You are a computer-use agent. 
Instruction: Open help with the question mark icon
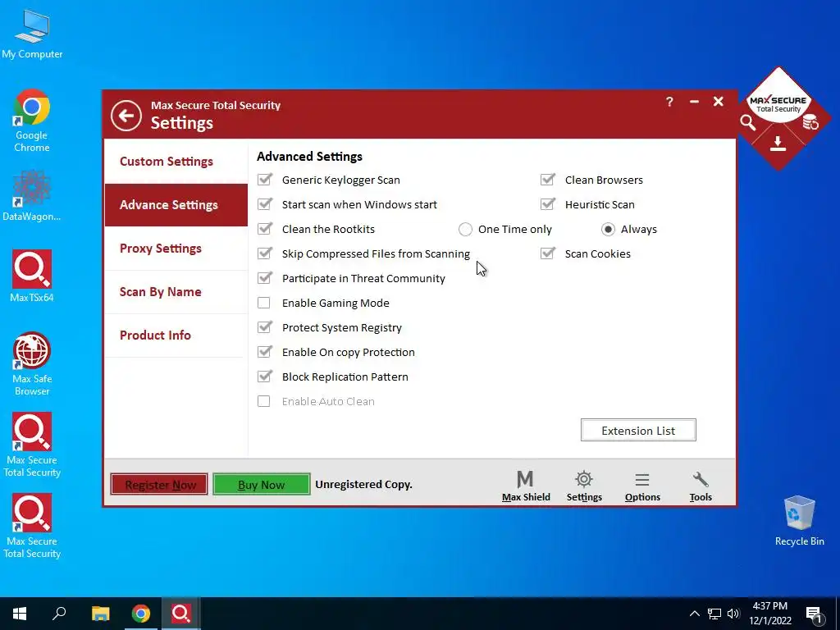coord(669,102)
